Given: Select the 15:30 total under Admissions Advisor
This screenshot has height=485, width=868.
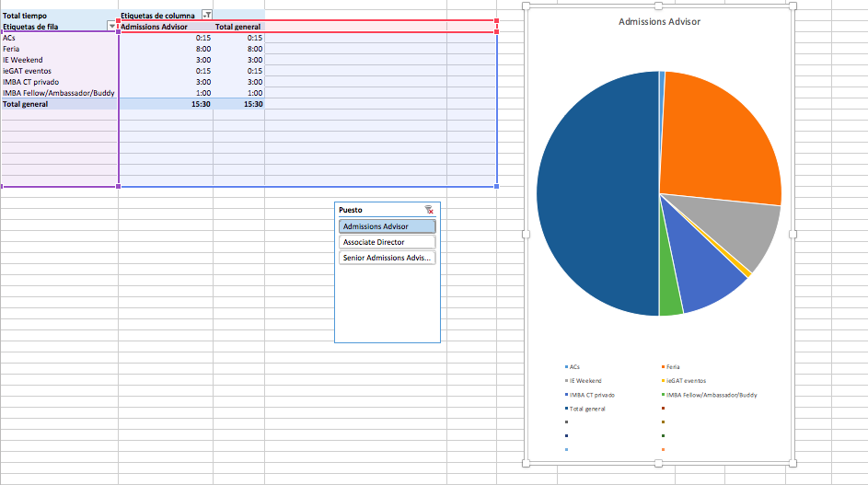Looking at the screenshot, I should click(166, 104).
